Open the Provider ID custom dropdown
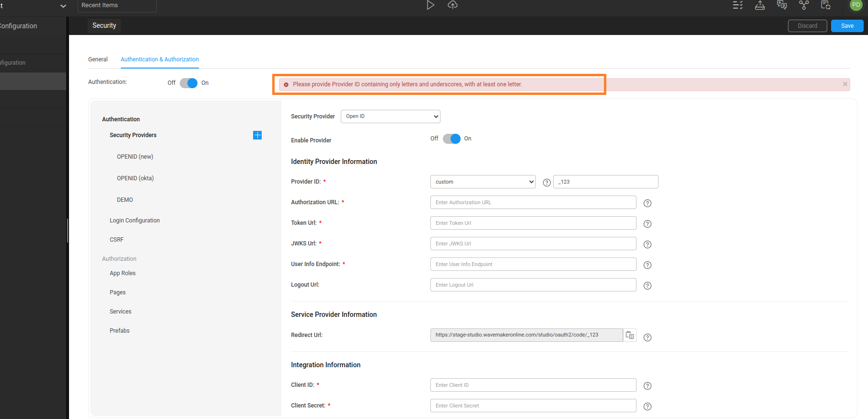The height and width of the screenshot is (419, 868). pos(483,182)
